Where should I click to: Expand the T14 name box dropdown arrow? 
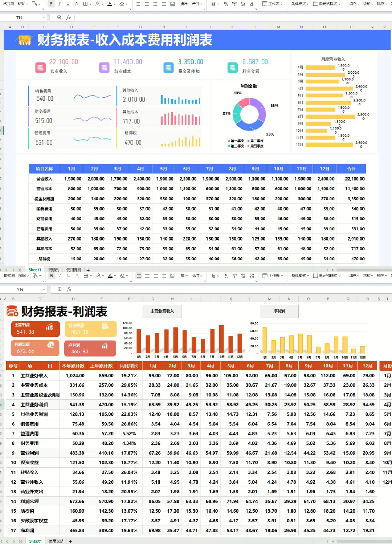(x=44, y=17)
